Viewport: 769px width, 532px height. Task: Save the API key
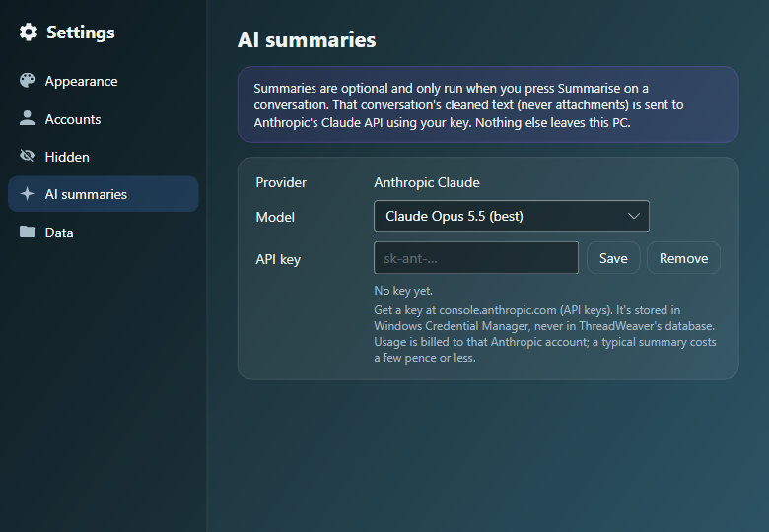(613, 258)
